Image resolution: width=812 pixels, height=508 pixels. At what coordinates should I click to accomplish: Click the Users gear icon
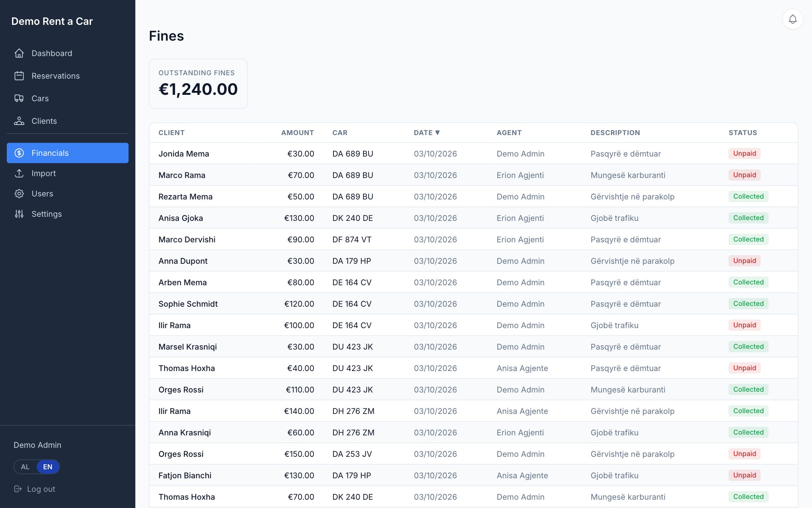click(19, 194)
